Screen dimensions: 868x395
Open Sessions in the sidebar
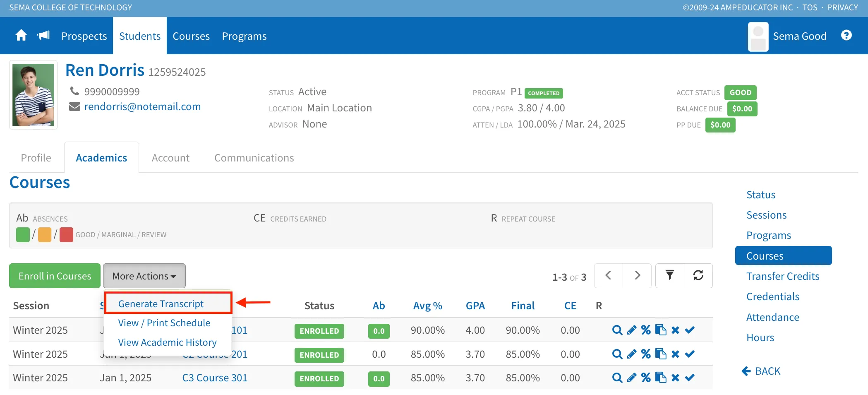[766, 215]
